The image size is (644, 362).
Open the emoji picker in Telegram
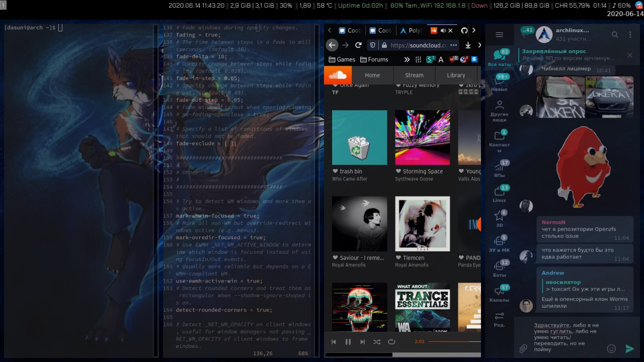tap(612, 348)
